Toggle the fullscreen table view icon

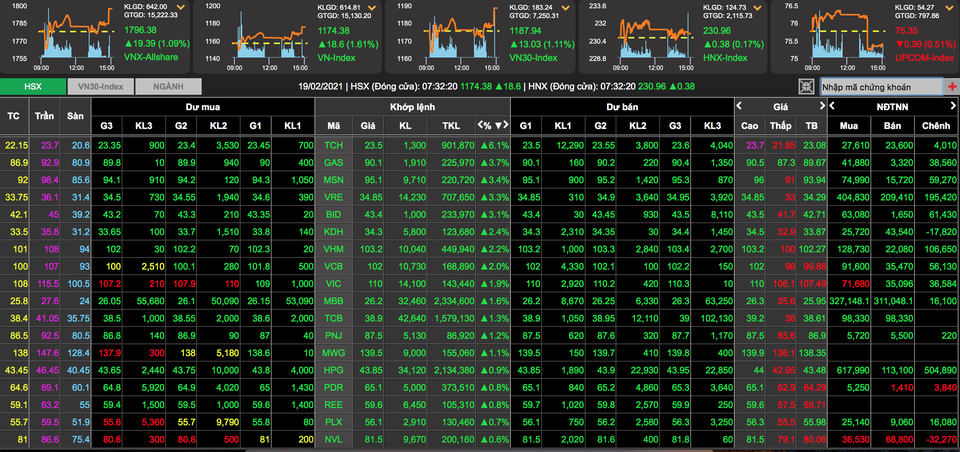pyautogui.click(x=808, y=86)
